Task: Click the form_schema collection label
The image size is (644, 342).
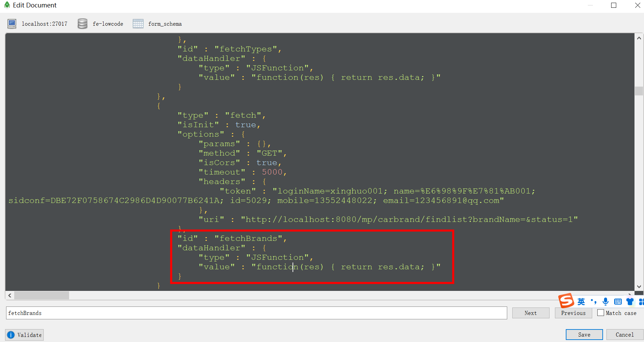Action: click(165, 24)
